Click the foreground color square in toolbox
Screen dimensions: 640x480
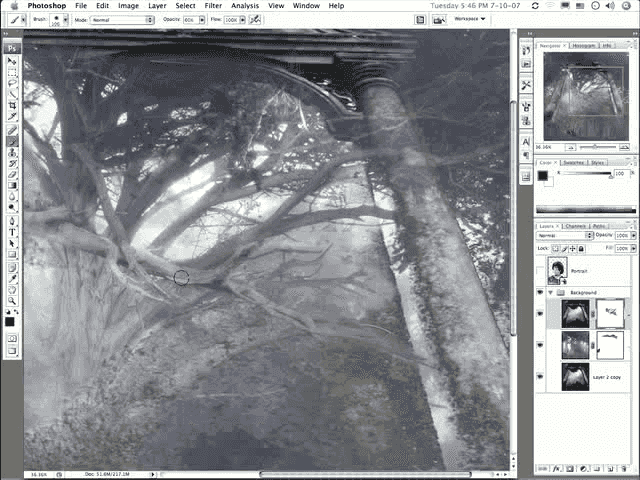(10, 320)
